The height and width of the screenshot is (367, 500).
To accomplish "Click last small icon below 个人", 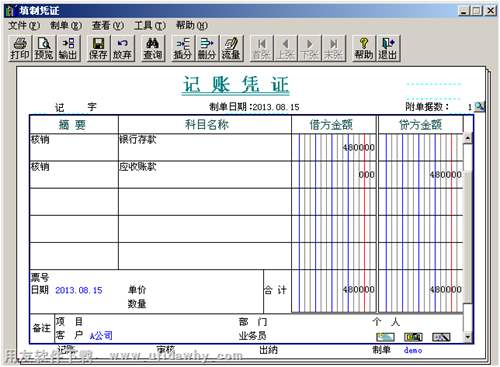I will coord(441,337).
